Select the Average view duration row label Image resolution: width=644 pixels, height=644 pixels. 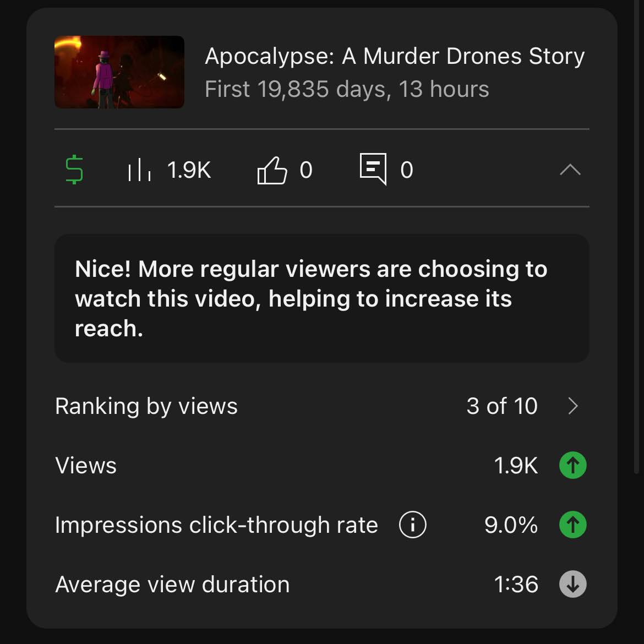[x=172, y=584]
